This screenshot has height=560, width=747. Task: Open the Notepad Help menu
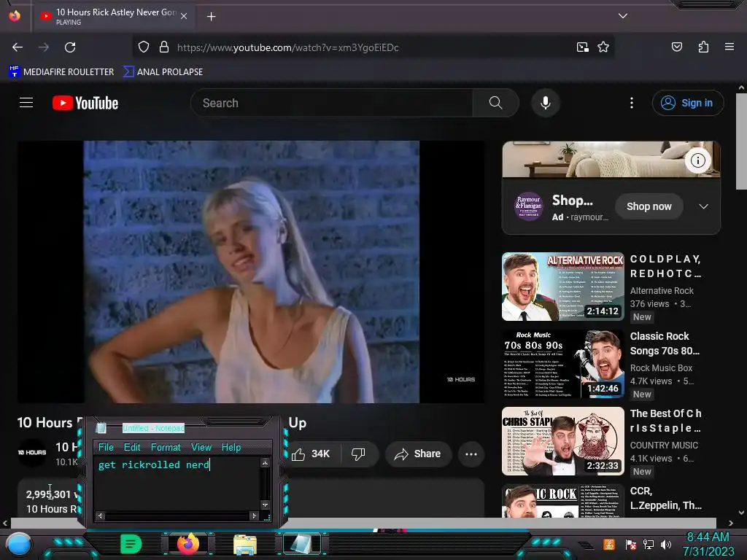pyautogui.click(x=231, y=447)
